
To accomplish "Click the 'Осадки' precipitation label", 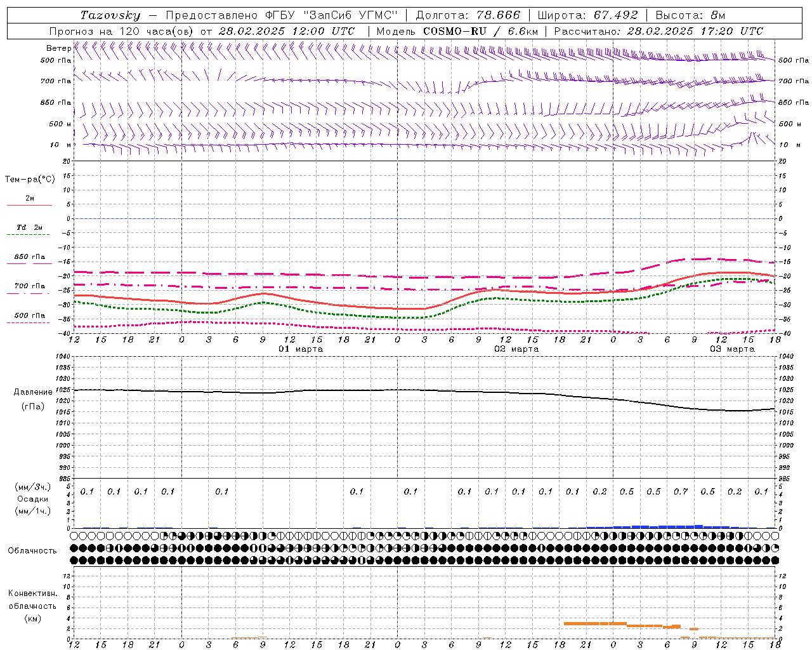I will coord(33,499).
